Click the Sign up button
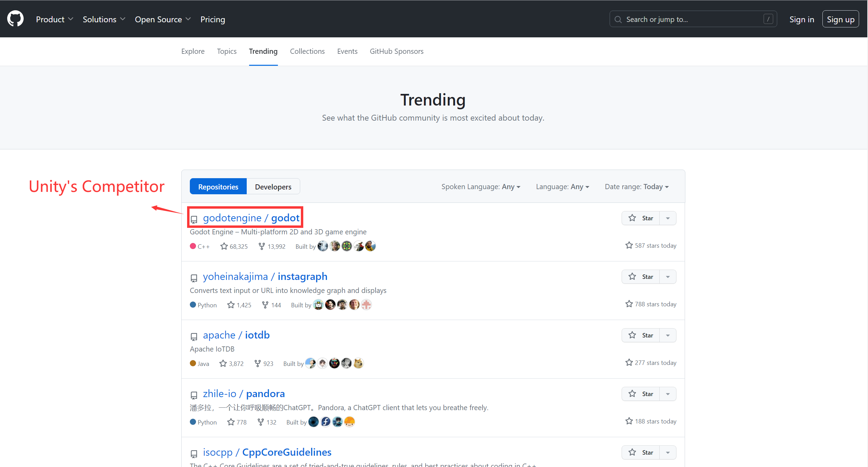This screenshot has height=467, width=868. 841,19
